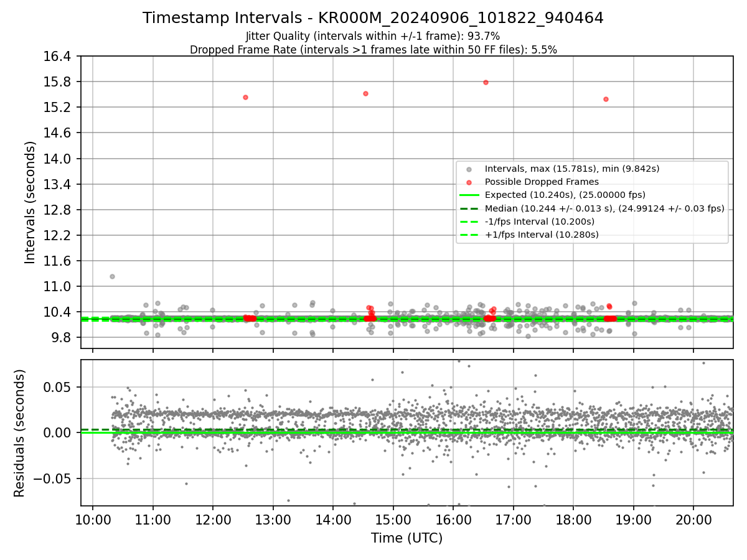Click legend entry '-1/fps Interval (10.200s)'
The width and height of the screenshot is (747, 560).
point(540,222)
